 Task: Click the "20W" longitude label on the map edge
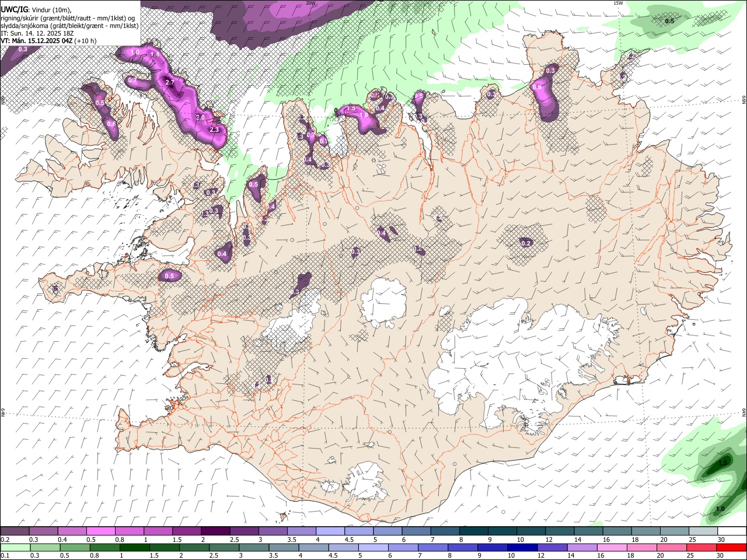(x=310, y=3)
